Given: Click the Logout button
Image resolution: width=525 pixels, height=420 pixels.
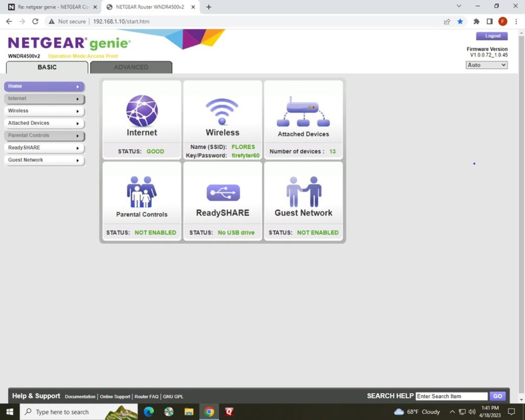Looking at the screenshot, I should click(492, 36).
